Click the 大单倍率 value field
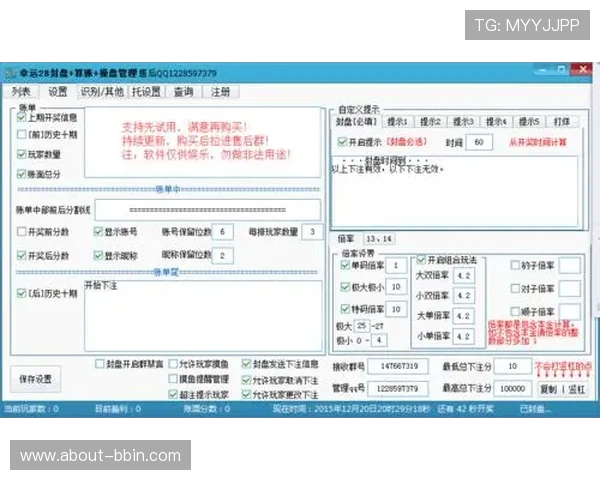Viewport: 600px width, 480px height. (x=464, y=316)
